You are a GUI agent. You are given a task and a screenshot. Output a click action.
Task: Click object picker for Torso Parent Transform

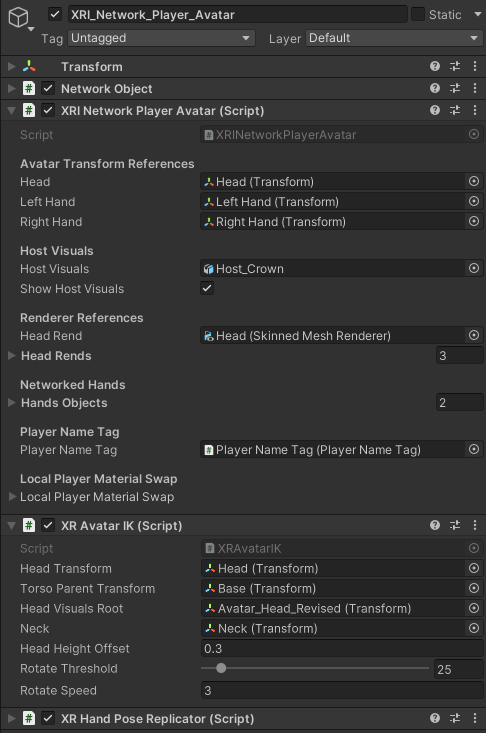tap(474, 588)
